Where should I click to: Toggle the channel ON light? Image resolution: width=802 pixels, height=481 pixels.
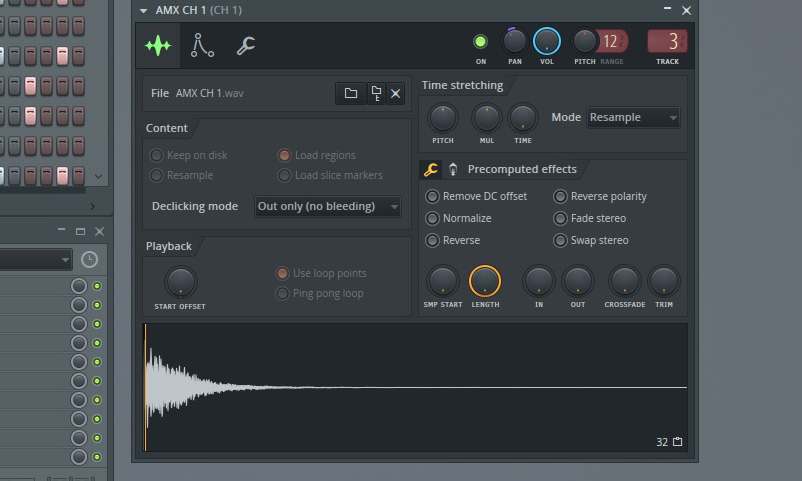[480, 41]
